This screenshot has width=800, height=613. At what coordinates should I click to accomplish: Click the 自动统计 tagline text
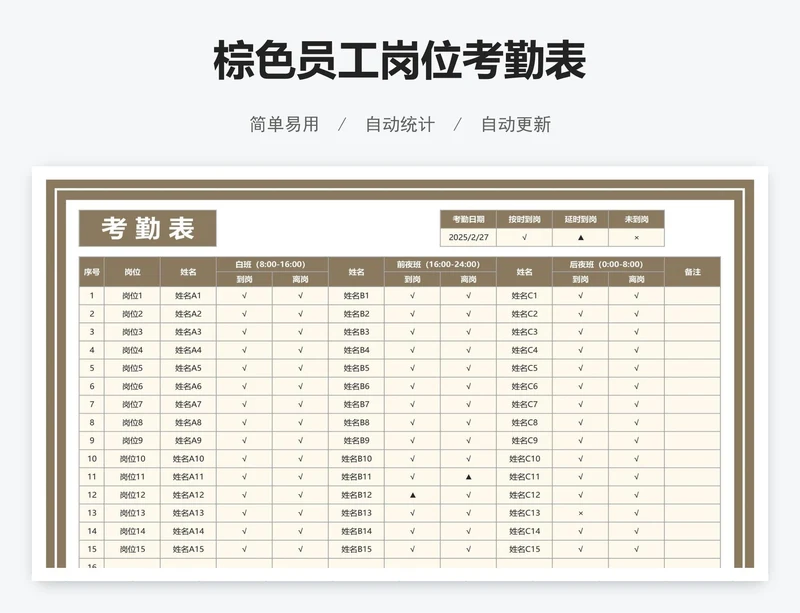(400, 124)
